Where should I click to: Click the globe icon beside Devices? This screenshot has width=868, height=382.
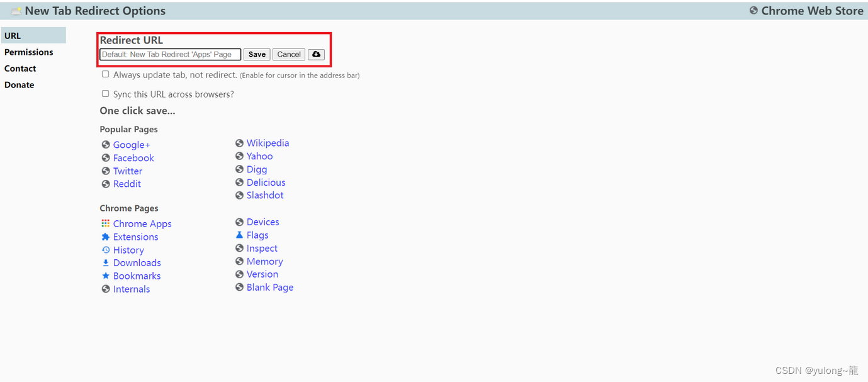[239, 222]
